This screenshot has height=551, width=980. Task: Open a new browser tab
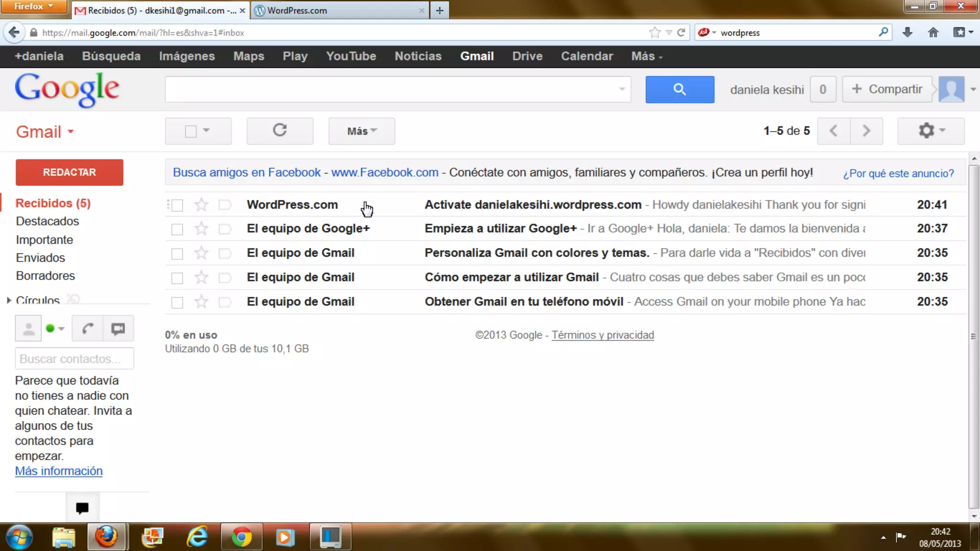[439, 11]
